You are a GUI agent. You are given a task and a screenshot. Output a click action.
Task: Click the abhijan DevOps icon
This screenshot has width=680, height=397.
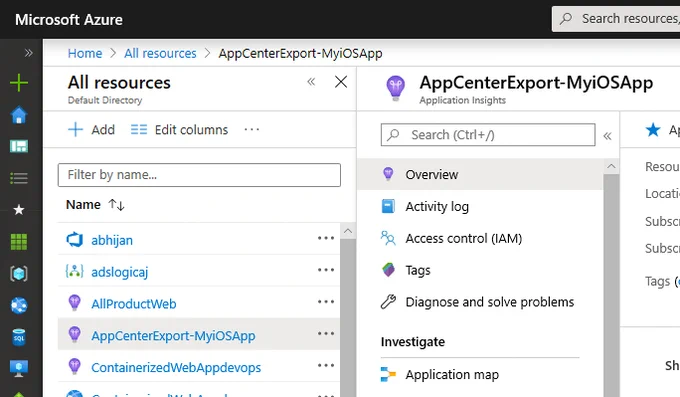pyautogui.click(x=75, y=240)
